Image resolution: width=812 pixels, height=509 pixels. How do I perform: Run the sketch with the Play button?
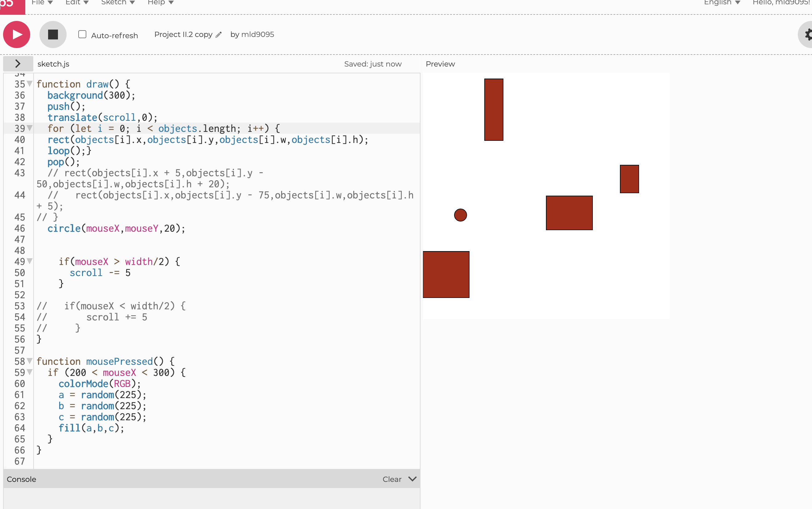[x=16, y=34]
